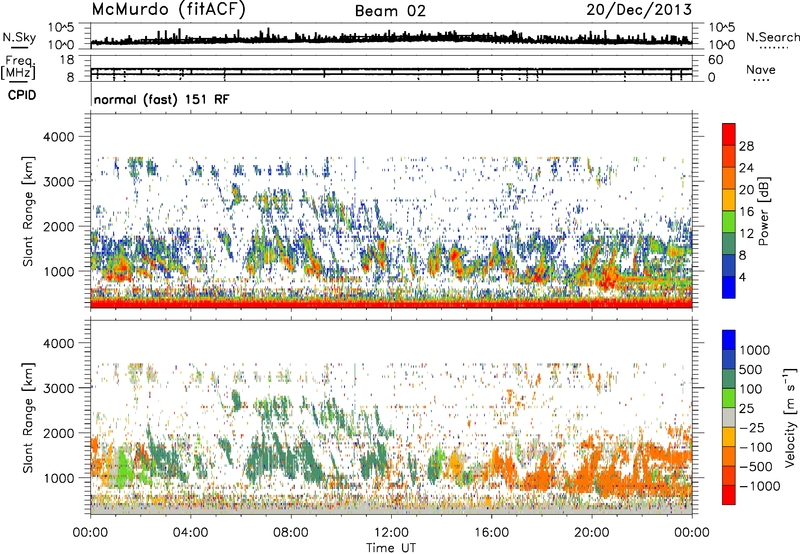Click the "16" power colorbar label
The image size is (800, 554).
(x=746, y=212)
